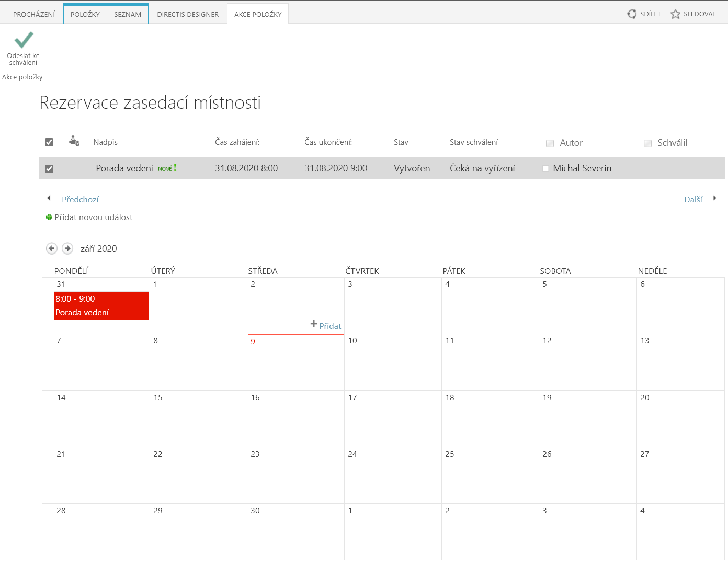The image size is (728, 563).
Task: Click the people icon in list header
Action: pyautogui.click(x=74, y=141)
